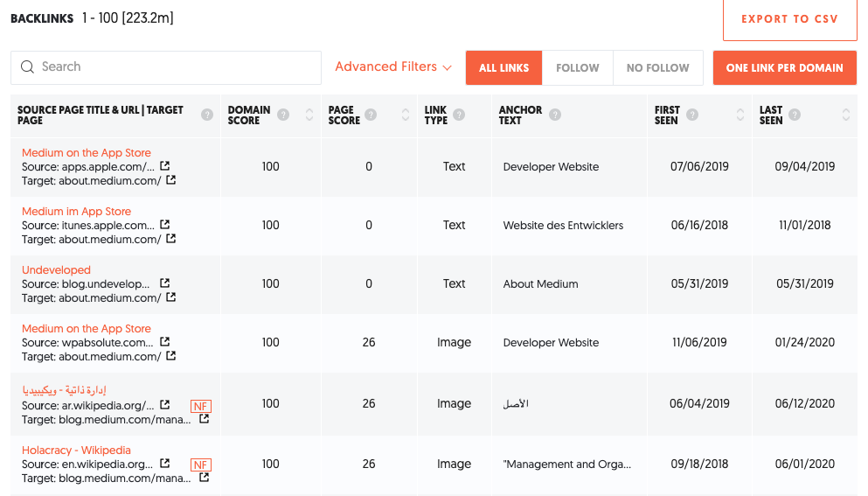Click the Anchor Text help icon
Screen dimensions: 868x496
tap(554, 115)
